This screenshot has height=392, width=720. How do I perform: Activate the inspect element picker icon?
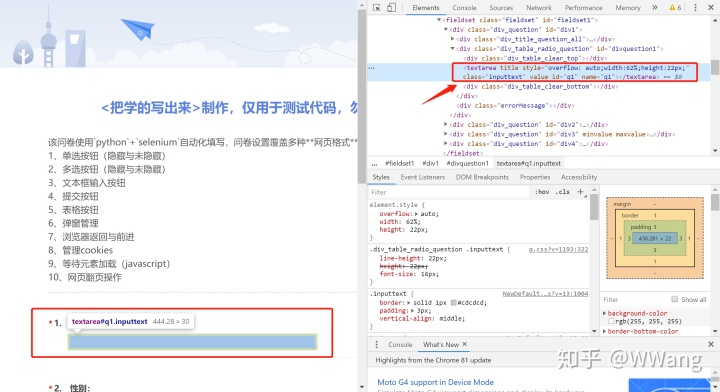[x=377, y=7]
